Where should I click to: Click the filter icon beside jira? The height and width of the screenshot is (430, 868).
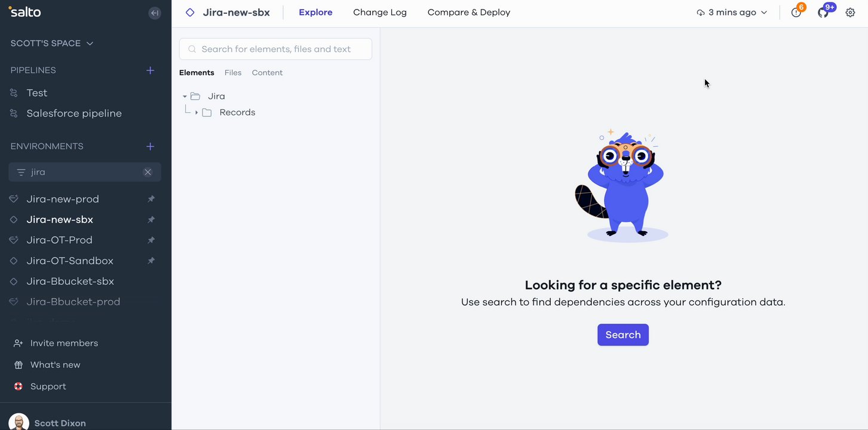coord(21,172)
